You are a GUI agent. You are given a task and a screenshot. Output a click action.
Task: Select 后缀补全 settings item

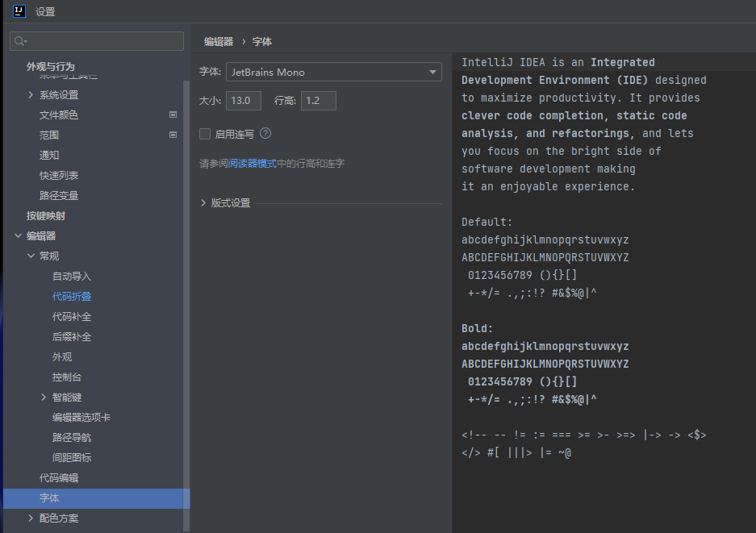72,337
